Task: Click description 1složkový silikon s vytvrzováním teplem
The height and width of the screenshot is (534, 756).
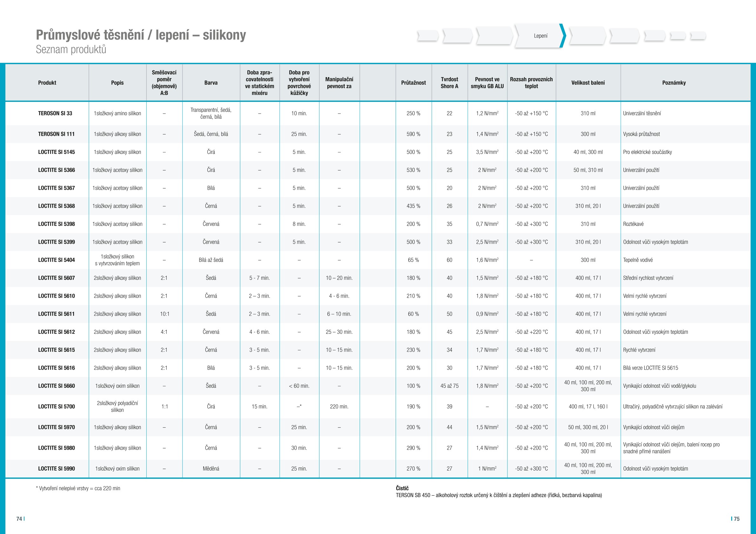Action: 117,260
